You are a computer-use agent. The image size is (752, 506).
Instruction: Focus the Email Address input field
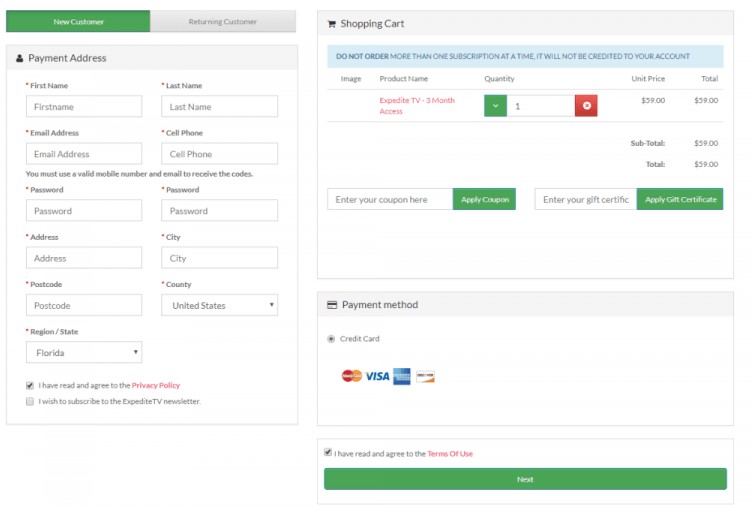click(84, 154)
